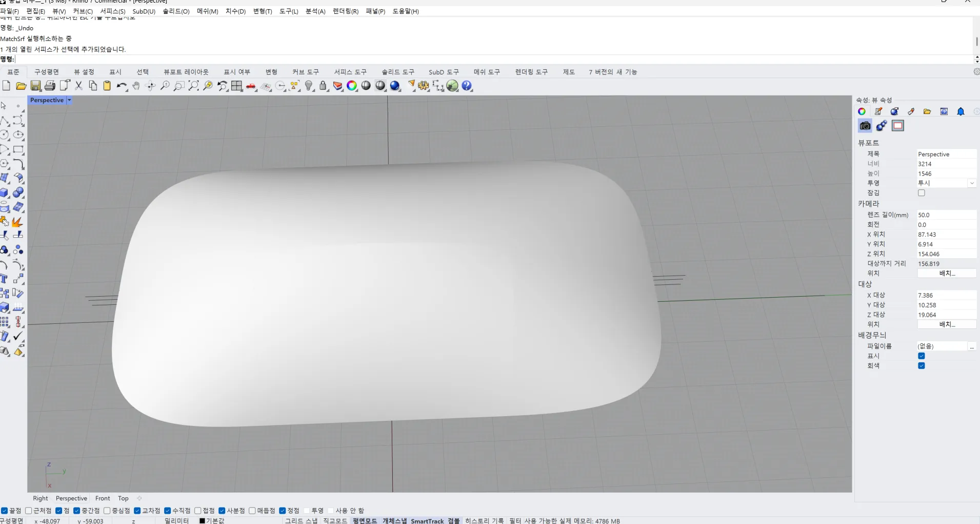The image size is (980, 524).
Task: Paste using the clipboard icon
Action: point(107,86)
